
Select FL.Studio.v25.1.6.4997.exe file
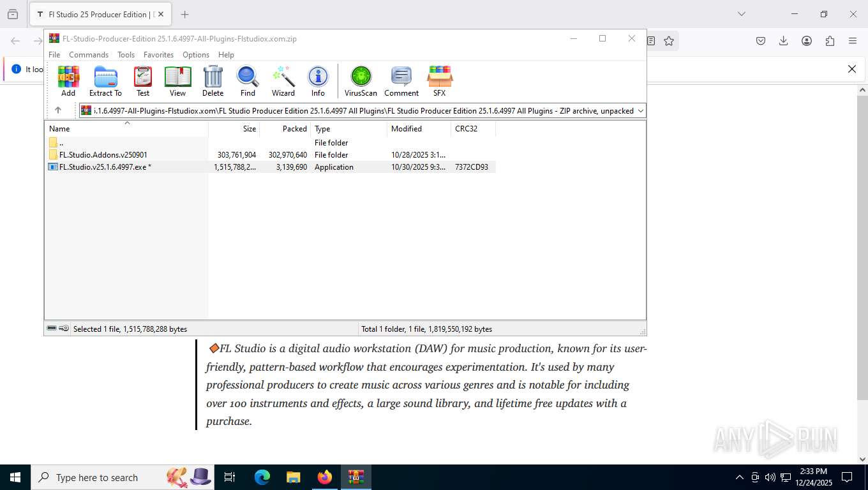point(270,167)
